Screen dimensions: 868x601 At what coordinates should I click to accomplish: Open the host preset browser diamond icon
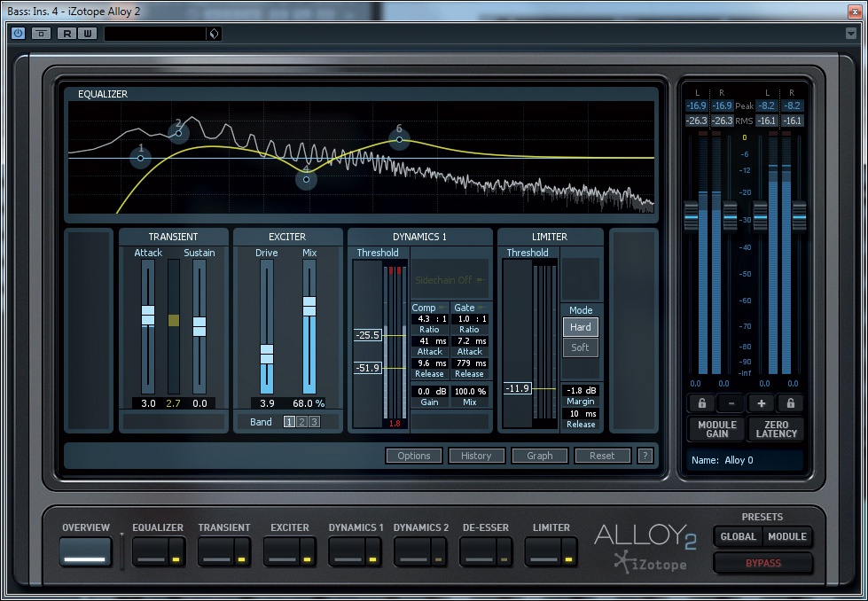215,33
